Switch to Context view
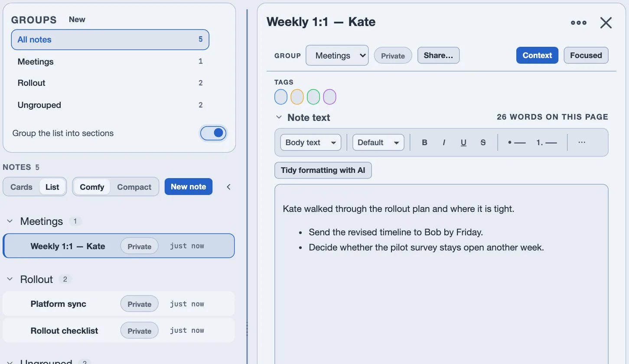This screenshot has height=364, width=629. point(537,55)
